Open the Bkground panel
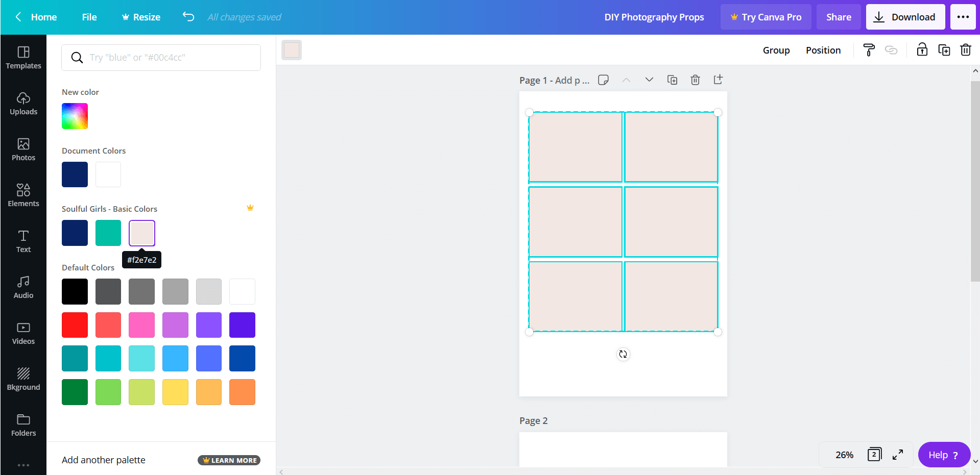980x475 pixels. pyautogui.click(x=23, y=378)
